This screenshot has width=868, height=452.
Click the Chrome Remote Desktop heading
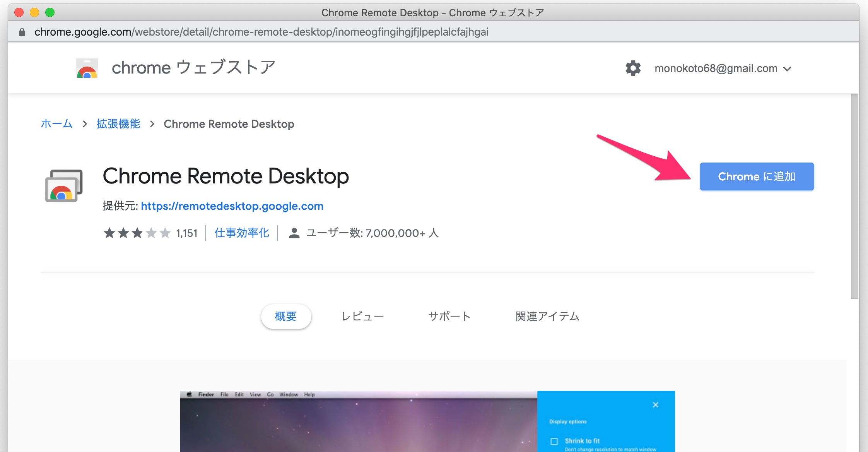click(226, 176)
